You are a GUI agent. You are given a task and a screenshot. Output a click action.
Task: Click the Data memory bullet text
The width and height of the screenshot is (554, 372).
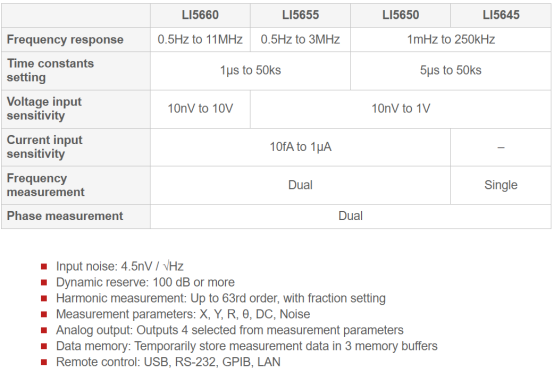click(247, 346)
